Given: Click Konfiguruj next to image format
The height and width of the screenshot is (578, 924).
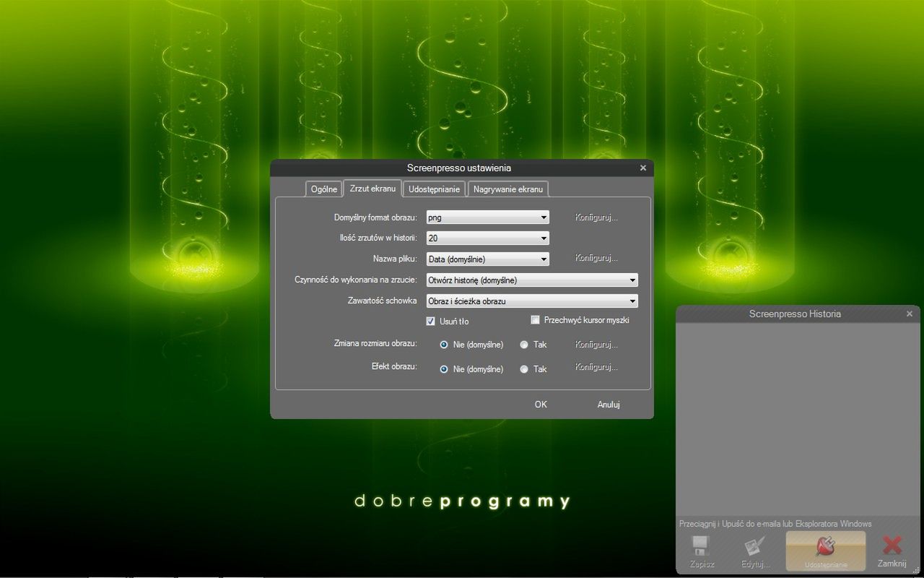Looking at the screenshot, I should (596, 217).
